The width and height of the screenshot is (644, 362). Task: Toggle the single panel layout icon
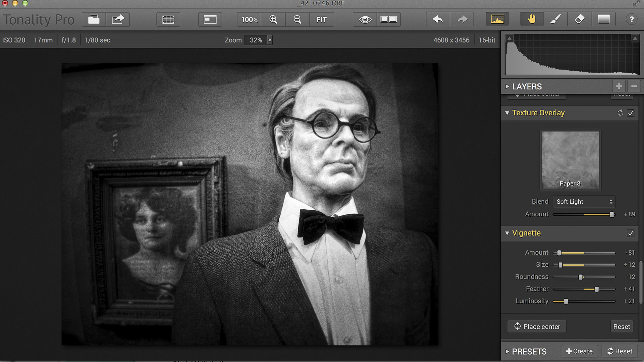[x=210, y=19]
